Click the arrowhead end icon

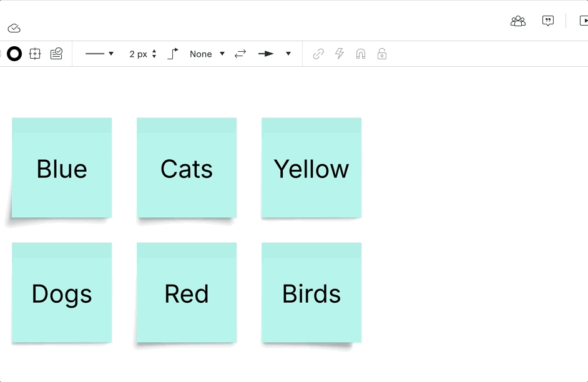click(x=267, y=54)
